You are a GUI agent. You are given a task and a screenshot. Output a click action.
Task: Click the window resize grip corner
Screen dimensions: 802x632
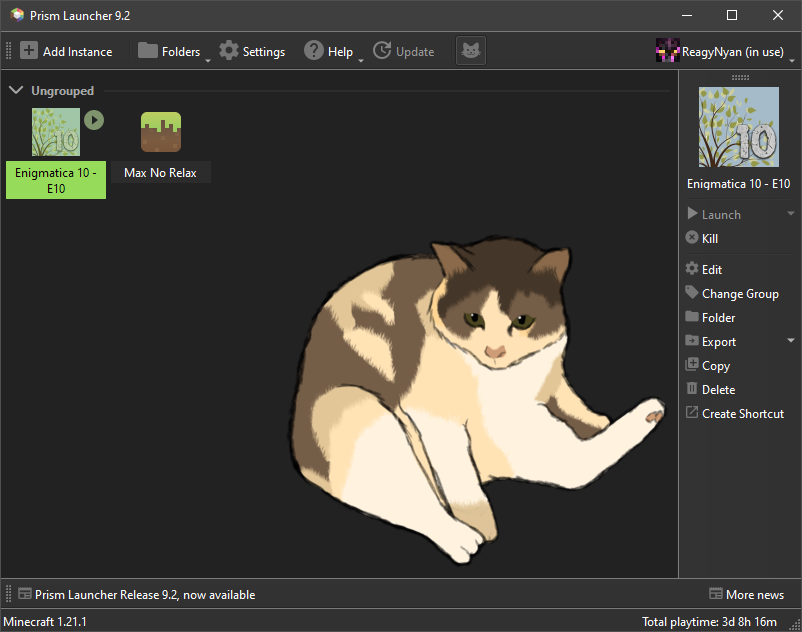[795, 625]
